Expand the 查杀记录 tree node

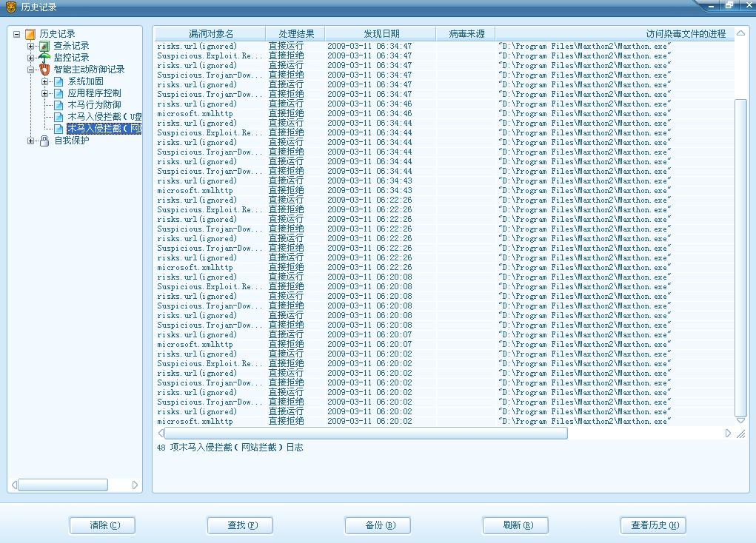pyautogui.click(x=31, y=47)
